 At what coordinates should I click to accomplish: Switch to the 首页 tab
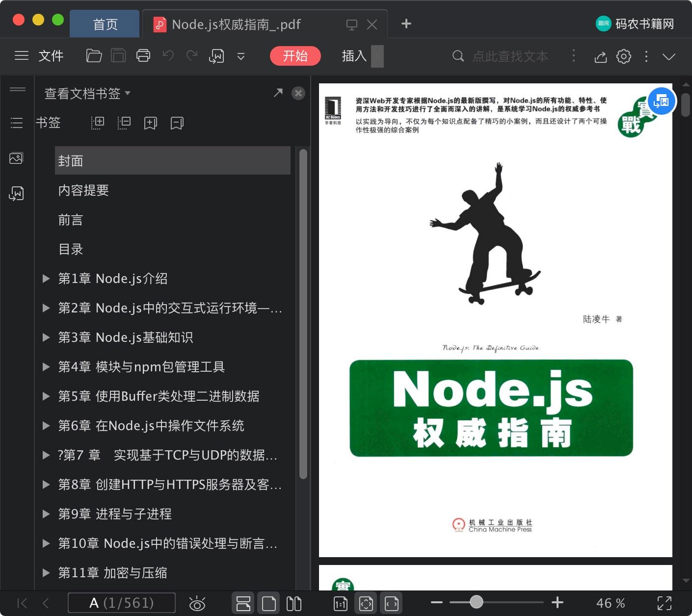click(x=105, y=24)
